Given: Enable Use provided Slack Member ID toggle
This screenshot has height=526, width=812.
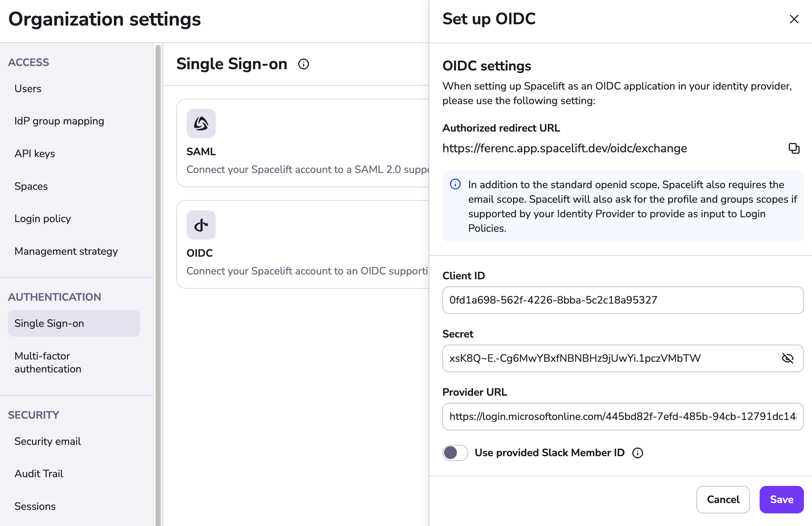Looking at the screenshot, I should pos(455,453).
